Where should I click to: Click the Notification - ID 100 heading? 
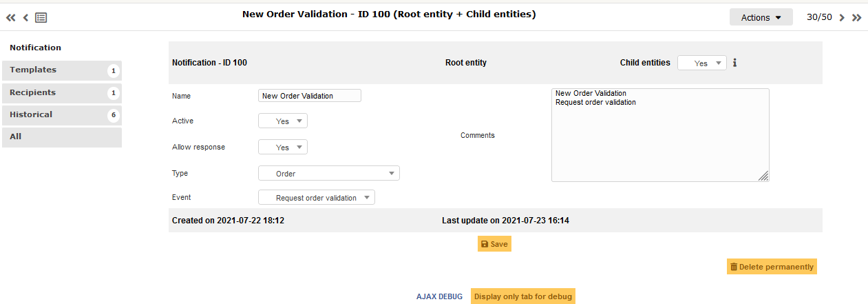point(209,63)
